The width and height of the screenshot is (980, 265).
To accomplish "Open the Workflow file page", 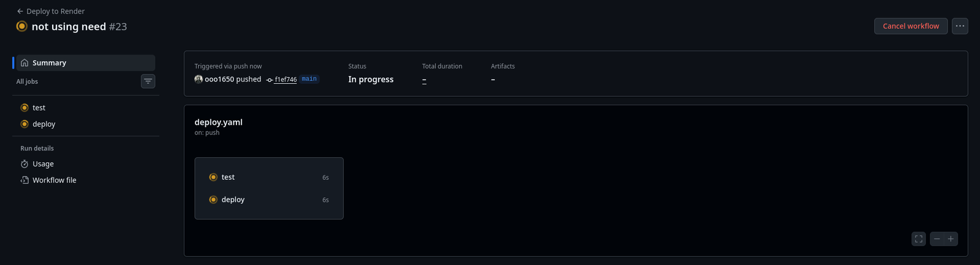I will 55,181.
